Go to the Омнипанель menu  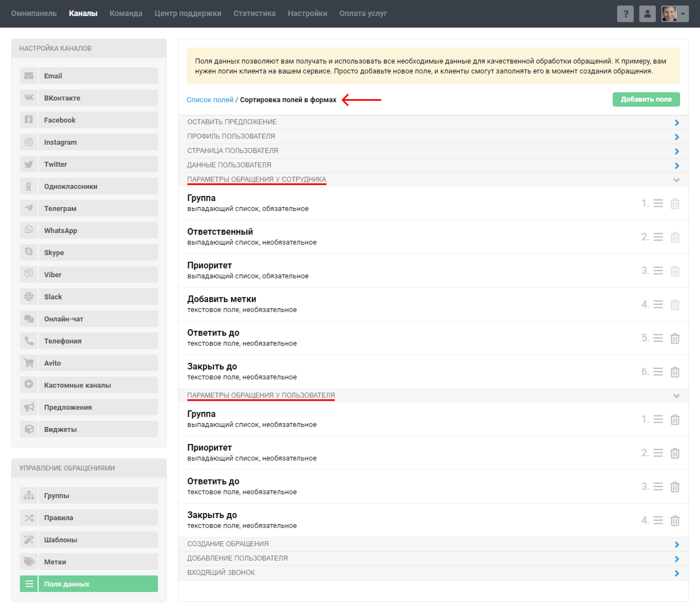34,13
